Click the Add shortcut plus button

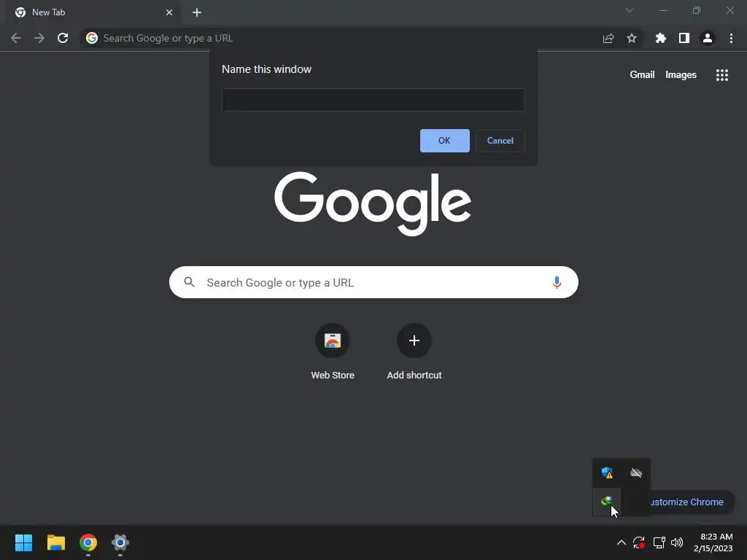click(414, 341)
